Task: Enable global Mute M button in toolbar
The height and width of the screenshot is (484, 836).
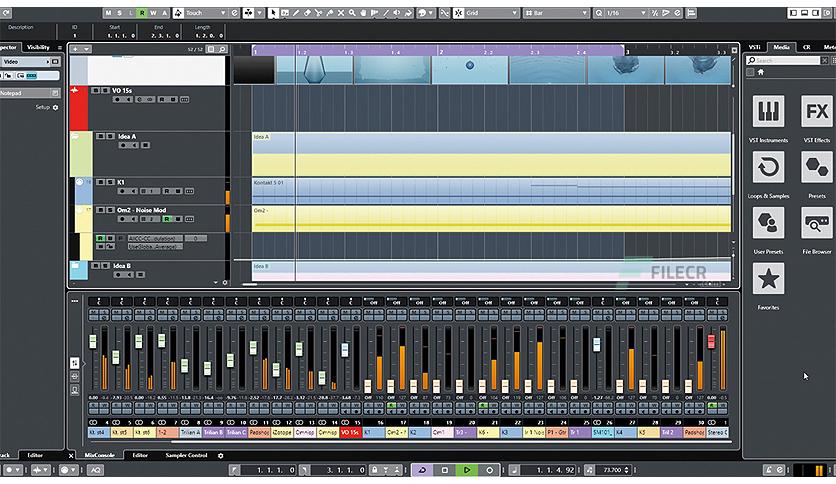Action: 110,13
